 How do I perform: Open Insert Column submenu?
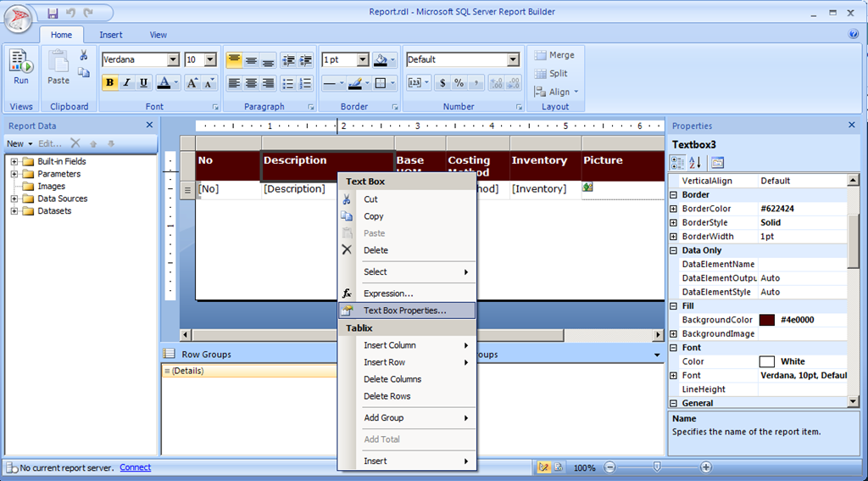[406, 345]
